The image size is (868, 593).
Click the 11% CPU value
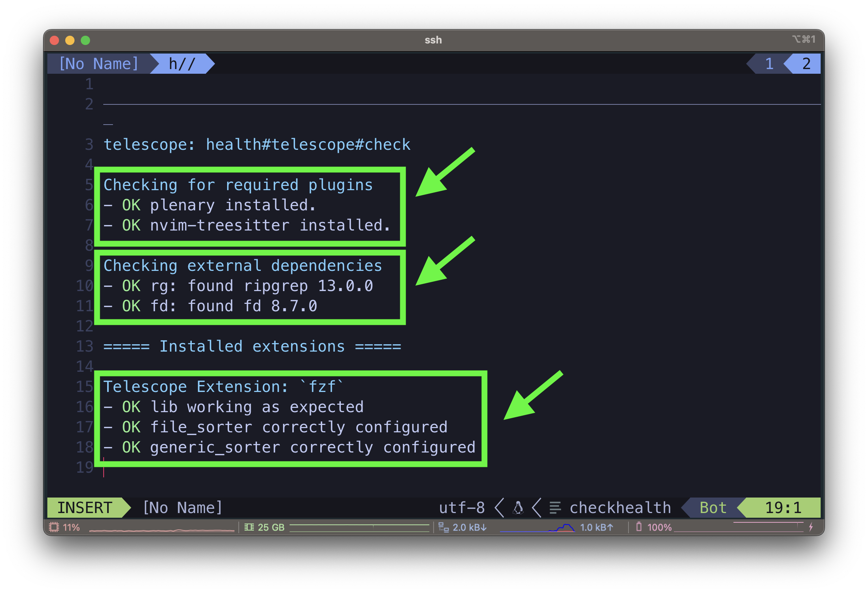[x=71, y=527]
